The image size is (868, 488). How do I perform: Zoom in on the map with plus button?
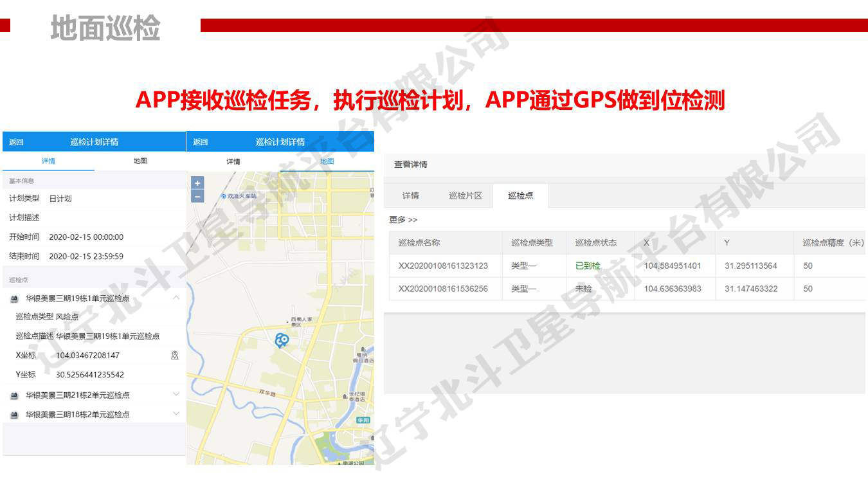(197, 183)
